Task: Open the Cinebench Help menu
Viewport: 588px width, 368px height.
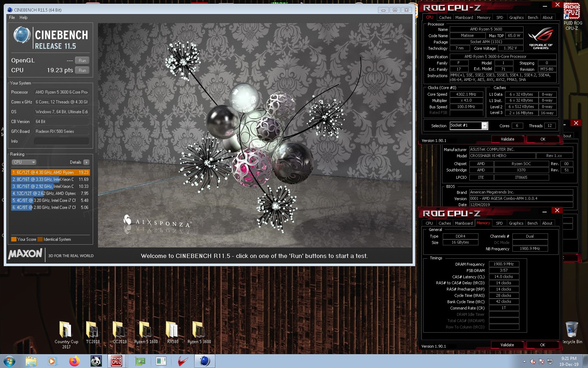Action: tap(23, 18)
